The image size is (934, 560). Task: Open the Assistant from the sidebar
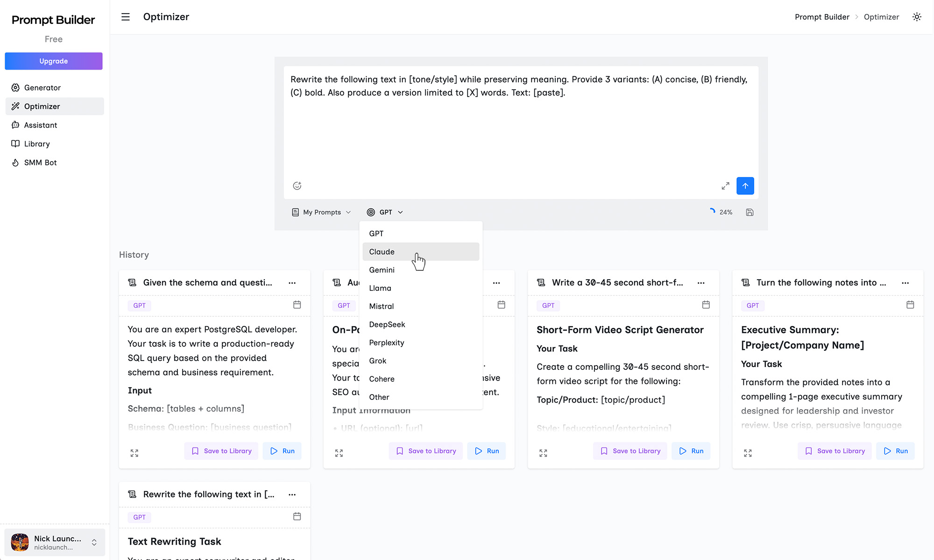pyautogui.click(x=41, y=125)
